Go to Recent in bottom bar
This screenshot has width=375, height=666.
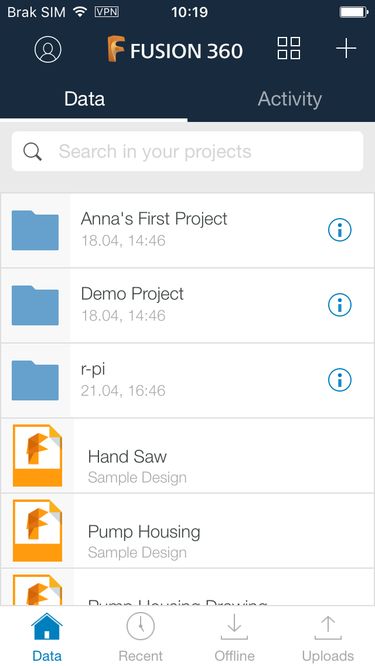pyautogui.click(x=141, y=636)
